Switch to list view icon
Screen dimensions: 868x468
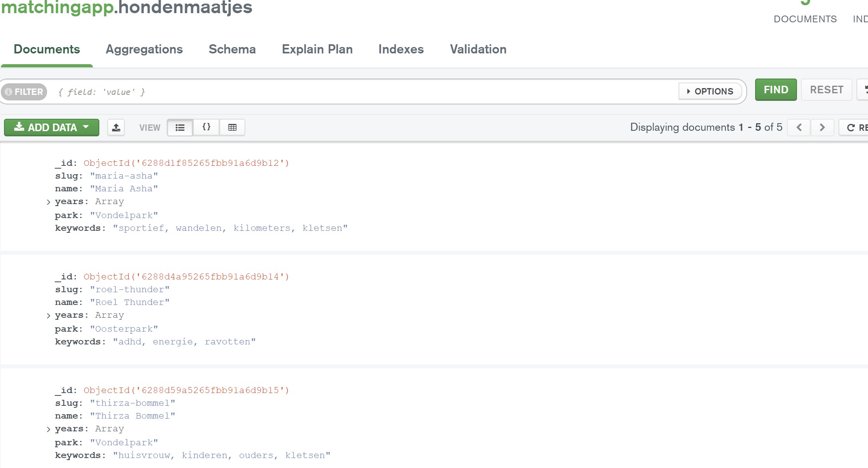(x=180, y=128)
